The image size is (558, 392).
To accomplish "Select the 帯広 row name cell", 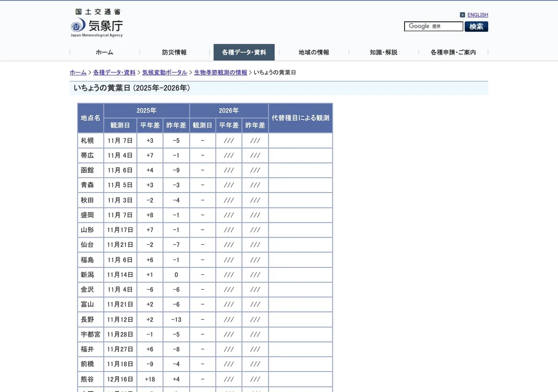I will click(91, 155).
